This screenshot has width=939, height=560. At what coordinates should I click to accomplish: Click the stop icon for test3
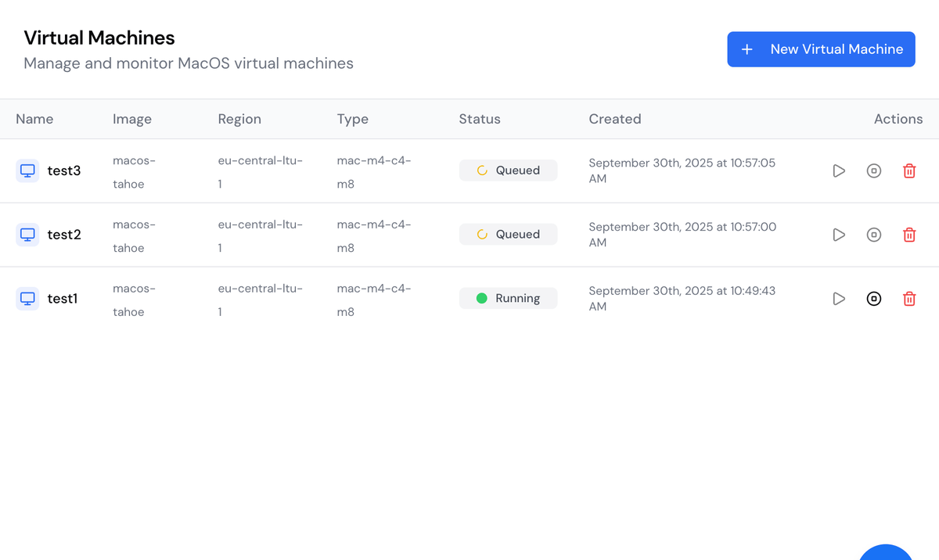click(874, 171)
